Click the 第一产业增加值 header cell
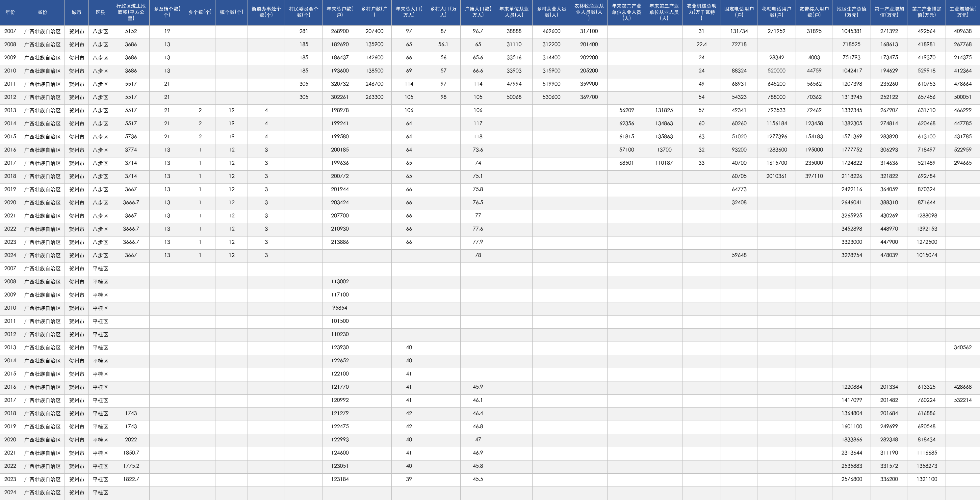The height and width of the screenshot is (500, 980). 889,13
